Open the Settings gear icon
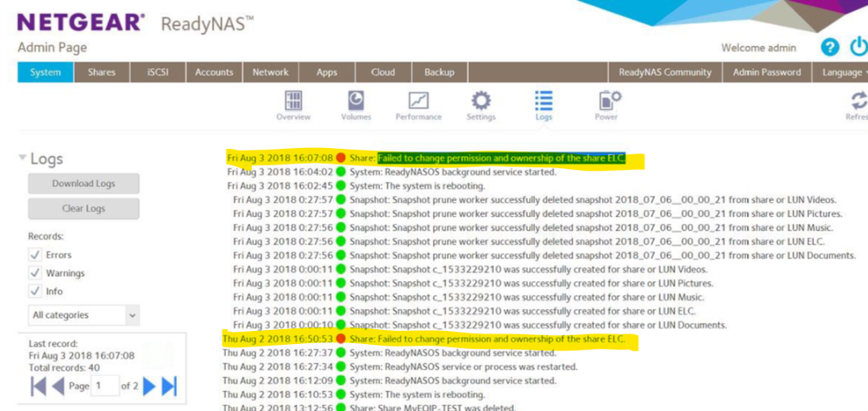868x411 pixels. (480, 100)
